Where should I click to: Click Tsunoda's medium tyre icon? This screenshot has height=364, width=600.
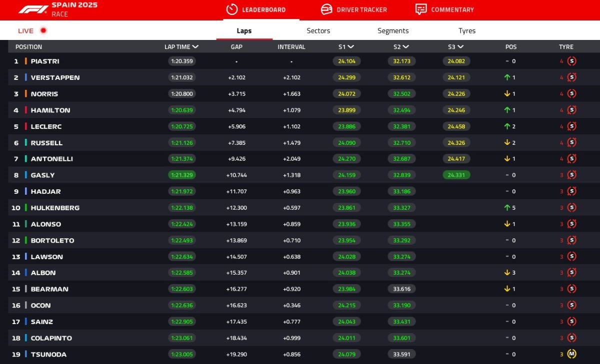click(x=572, y=355)
